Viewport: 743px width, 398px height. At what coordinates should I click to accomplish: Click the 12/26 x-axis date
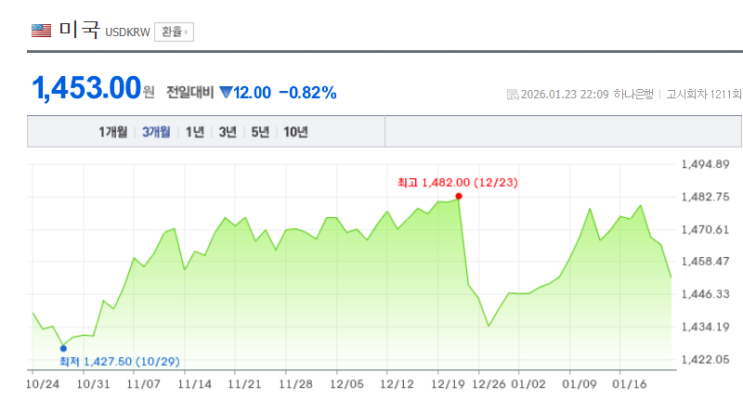coord(489,384)
